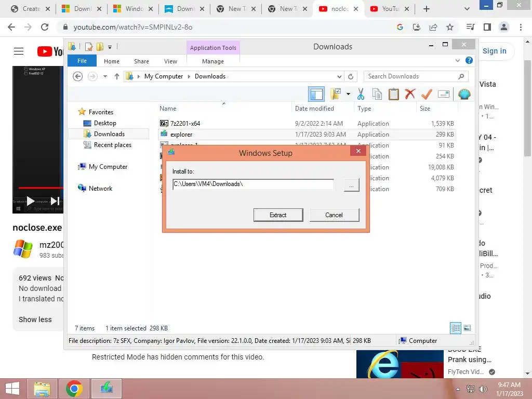532x399 pixels.
Task: Click the Chrome taskbar icon
Action: coord(74,389)
